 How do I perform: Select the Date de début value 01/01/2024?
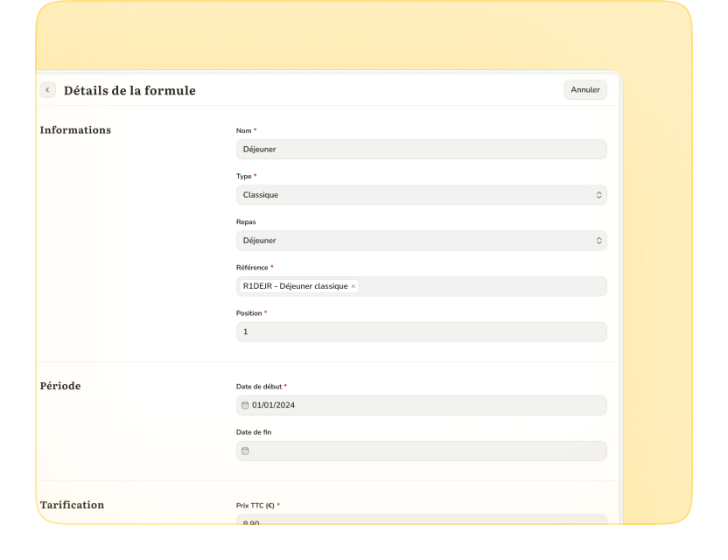click(x=274, y=405)
